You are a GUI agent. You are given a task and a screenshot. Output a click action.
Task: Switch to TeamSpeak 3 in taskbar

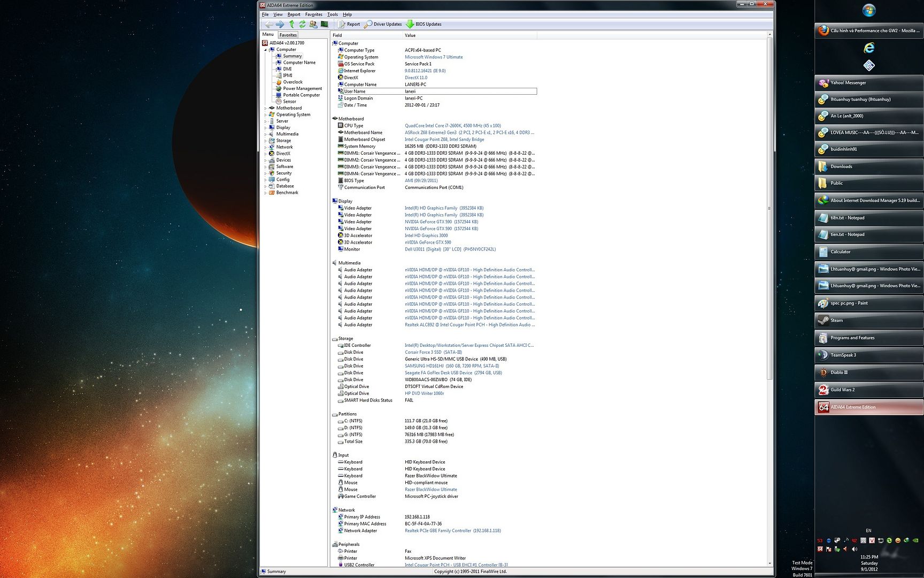[869, 355]
